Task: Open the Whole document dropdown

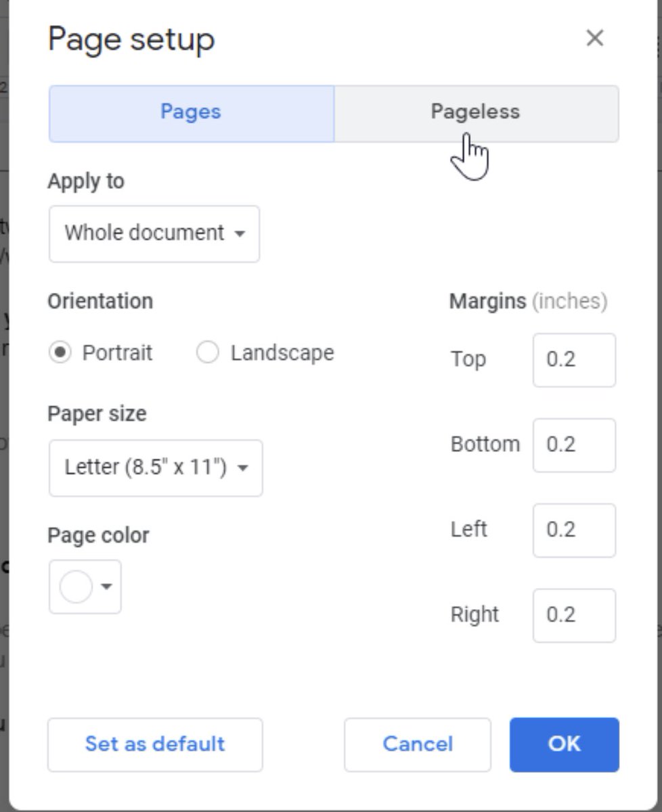Action: 154,234
